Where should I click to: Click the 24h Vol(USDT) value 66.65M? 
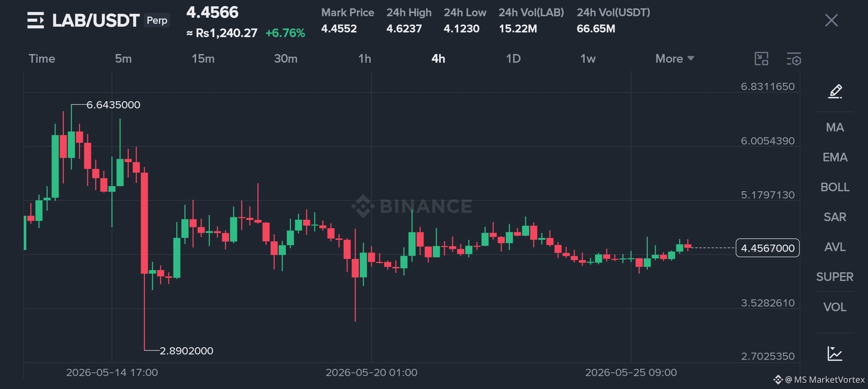coord(596,28)
